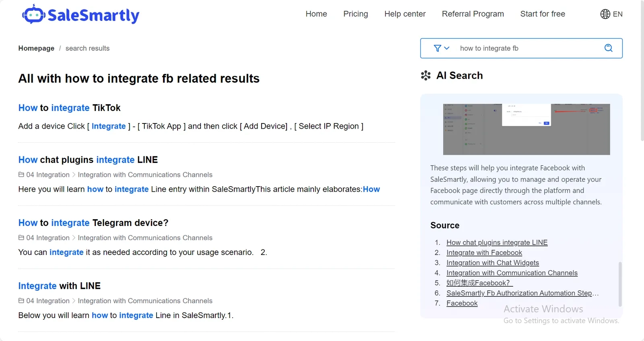Click the magnifier search icon

pyautogui.click(x=609, y=48)
